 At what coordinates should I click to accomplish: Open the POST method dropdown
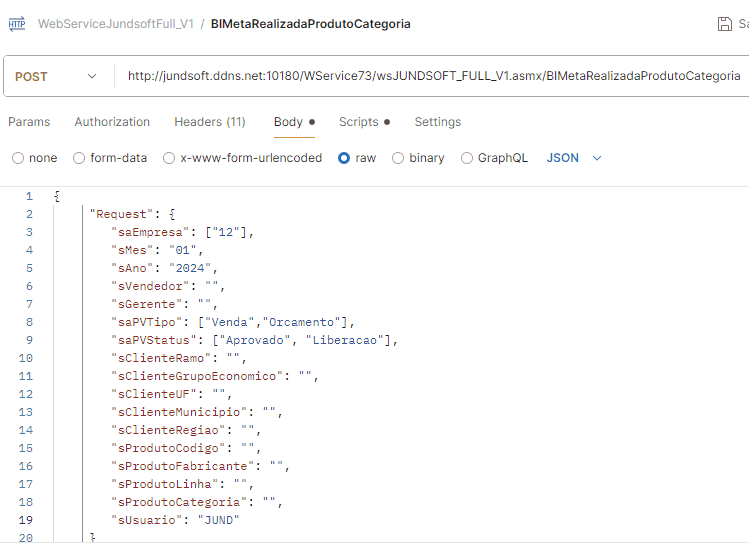[56, 76]
